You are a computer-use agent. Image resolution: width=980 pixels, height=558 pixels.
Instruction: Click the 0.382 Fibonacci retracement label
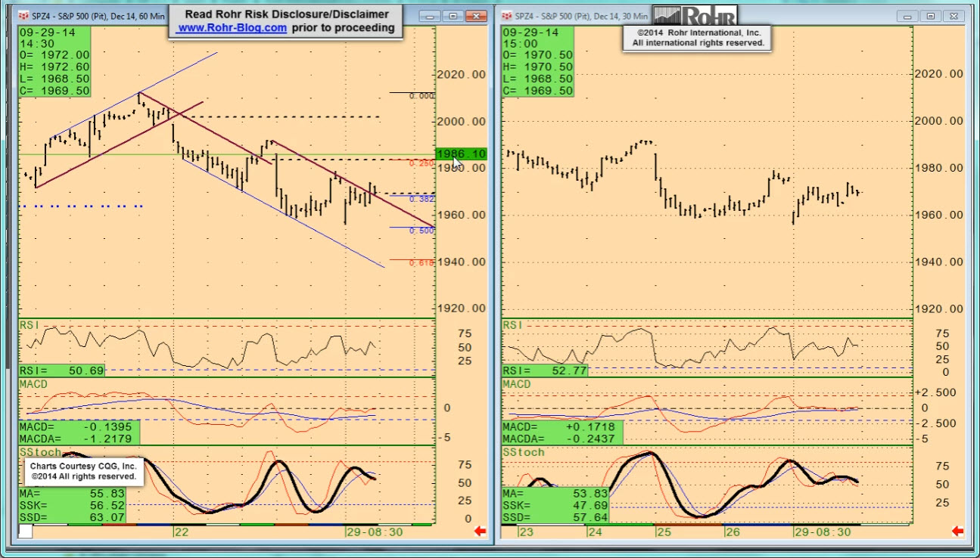point(422,199)
